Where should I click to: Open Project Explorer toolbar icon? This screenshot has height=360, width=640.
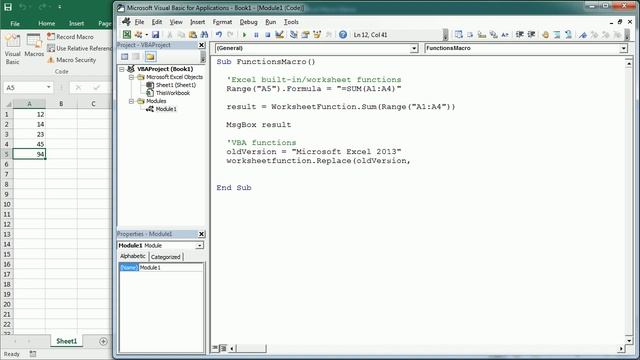293,35
